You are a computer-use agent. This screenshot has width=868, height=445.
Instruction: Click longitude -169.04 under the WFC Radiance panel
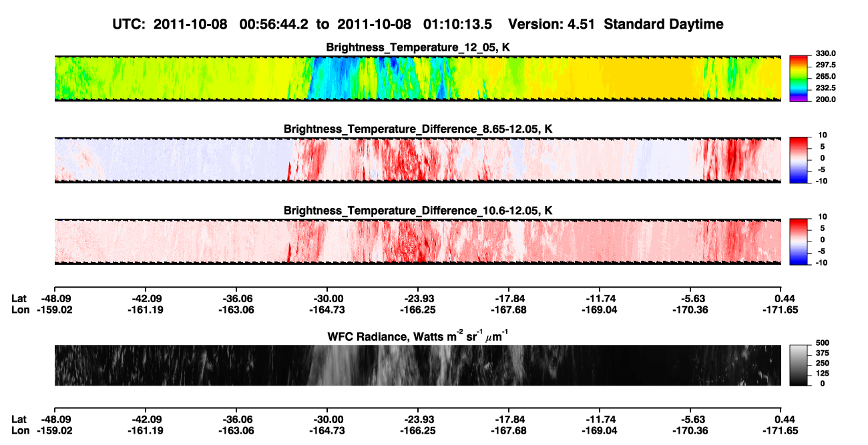coord(600,431)
